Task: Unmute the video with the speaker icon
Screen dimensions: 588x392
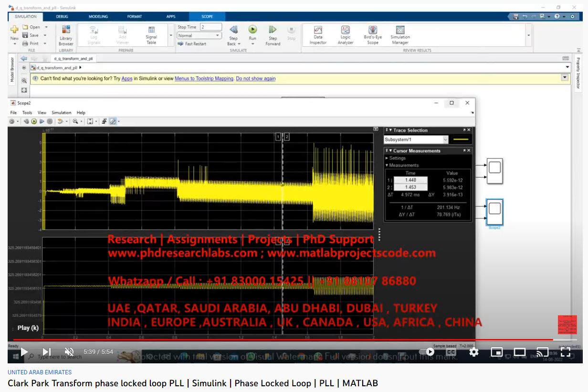Action: pyautogui.click(x=69, y=352)
